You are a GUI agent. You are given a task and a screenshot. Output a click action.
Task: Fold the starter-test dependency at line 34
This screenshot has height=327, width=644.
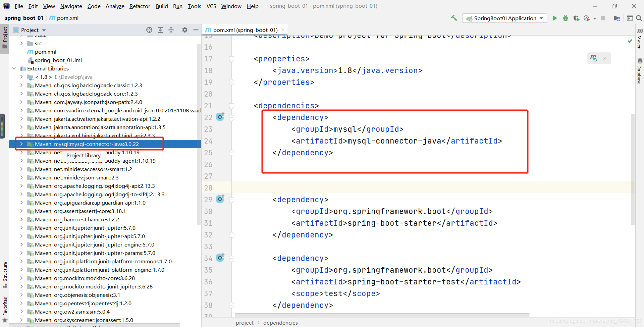point(231,259)
